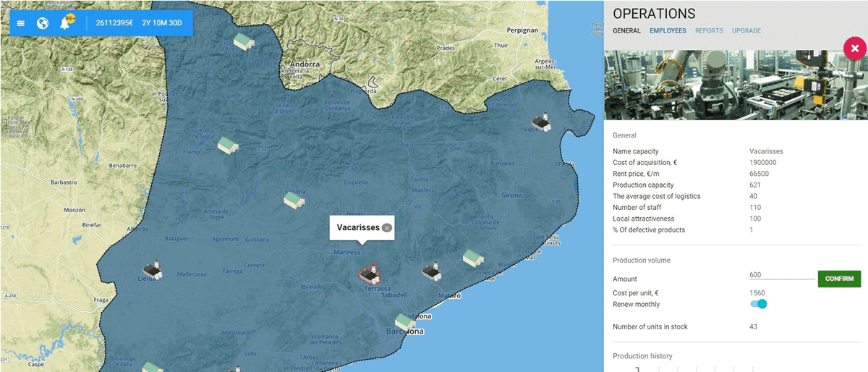
Task: Dismiss the Vacarisses map tooltip
Action: (387, 227)
